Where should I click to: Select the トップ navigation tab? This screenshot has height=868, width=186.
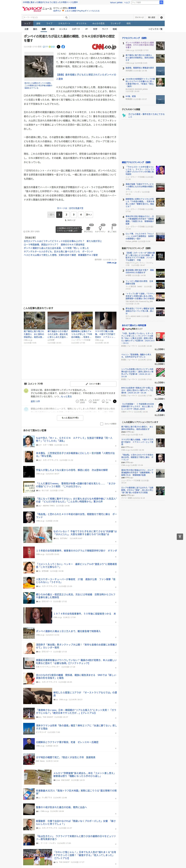[x=27, y=24]
